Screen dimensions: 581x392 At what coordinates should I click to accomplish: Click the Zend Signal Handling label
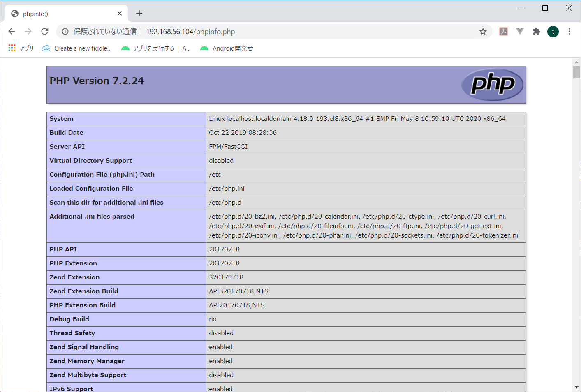click(84, 347)
